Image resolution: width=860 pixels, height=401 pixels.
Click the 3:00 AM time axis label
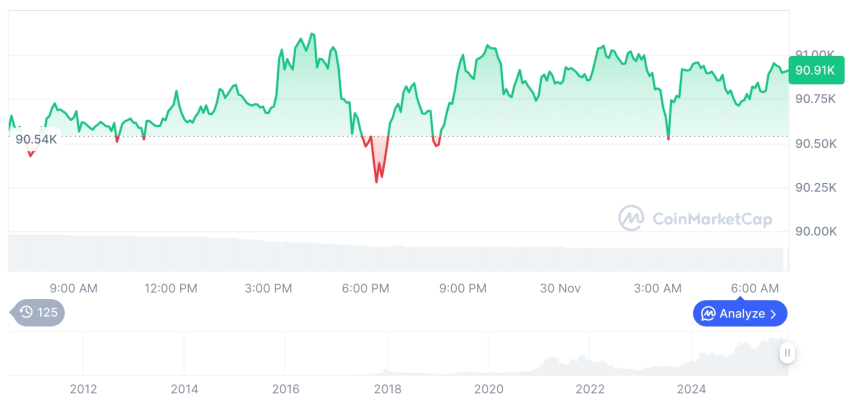(658, 289)
